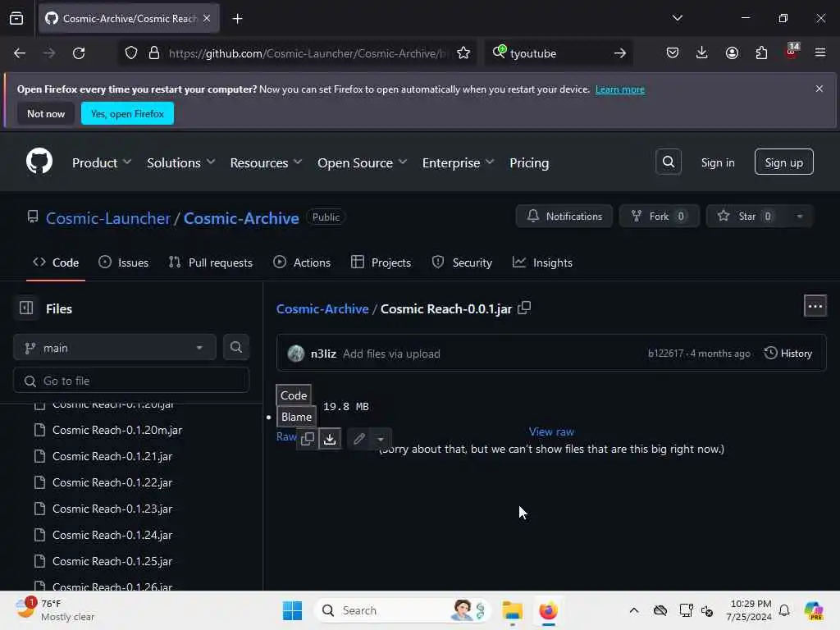The width and height of the screenshot is (840, 630).
Task: Click the GitHub logo home icon
Action: coord(39,162)
